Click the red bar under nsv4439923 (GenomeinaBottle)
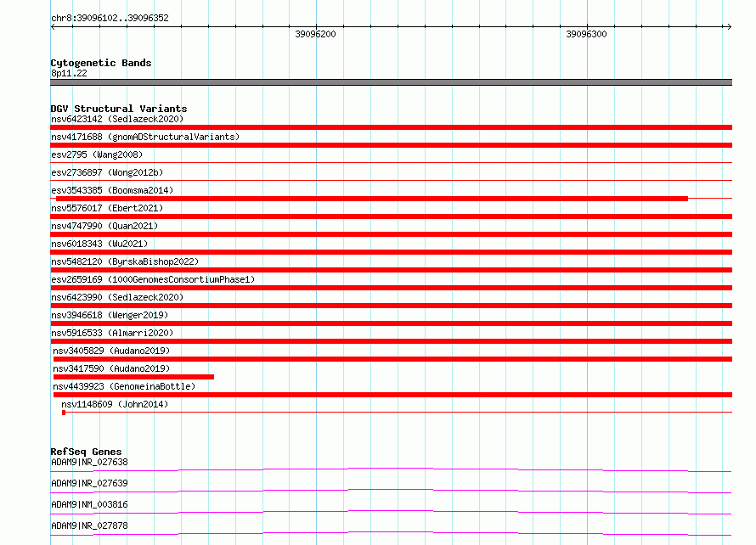The width and height of the screenshot is (756, 545). coord(392,395)
